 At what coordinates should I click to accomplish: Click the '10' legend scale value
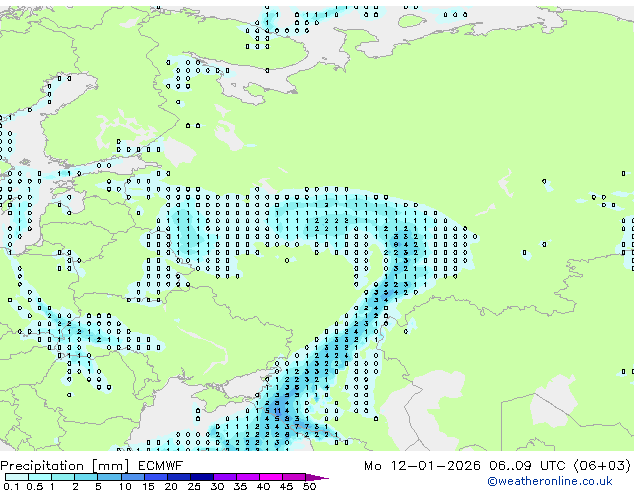[125, 486]
